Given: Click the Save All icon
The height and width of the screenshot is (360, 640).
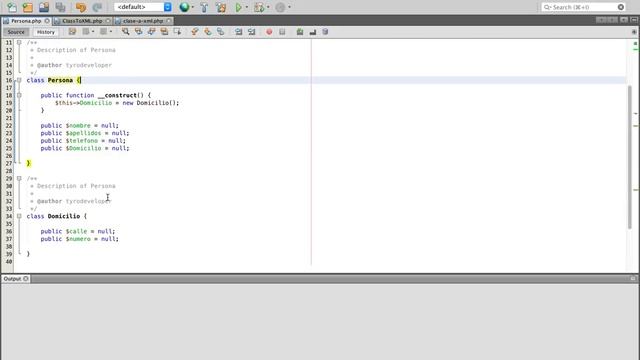Looking at the screenshot, I should (x=60, y=7).
